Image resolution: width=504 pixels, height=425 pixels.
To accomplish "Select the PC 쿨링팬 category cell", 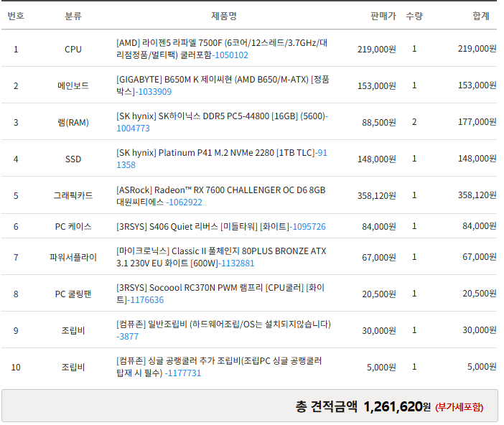I will pos(73,294).
